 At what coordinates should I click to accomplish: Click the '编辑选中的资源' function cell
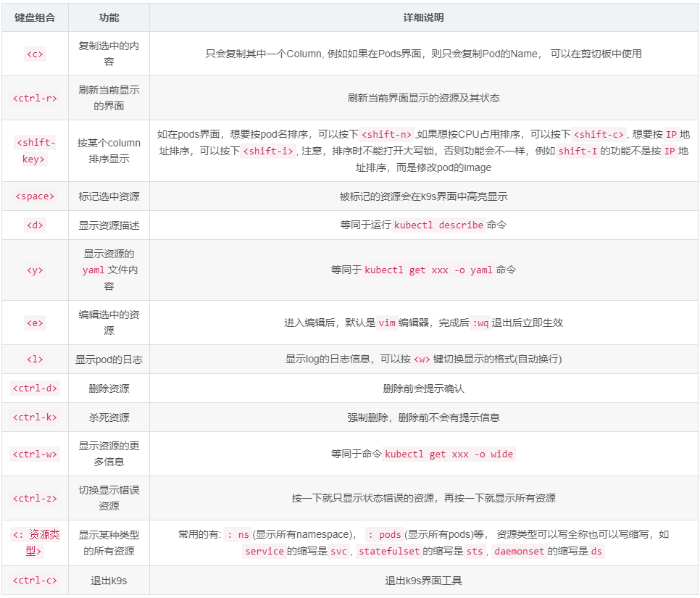point(109,323)
